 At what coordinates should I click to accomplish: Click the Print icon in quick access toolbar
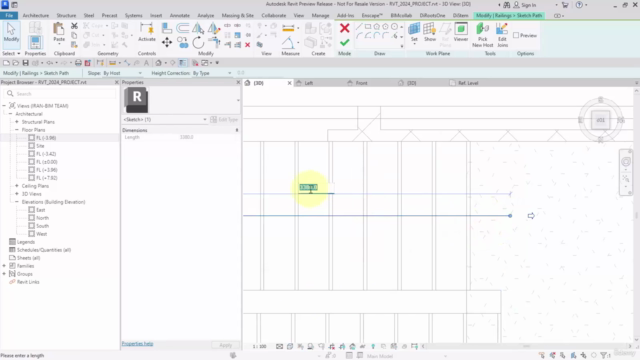coord(78,63)
